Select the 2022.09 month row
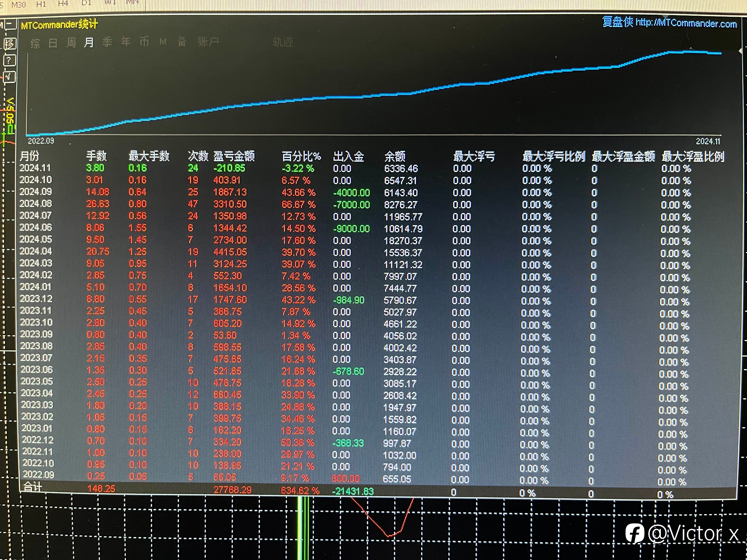This screenshot has height=560, width=747. tap(355, 477)
